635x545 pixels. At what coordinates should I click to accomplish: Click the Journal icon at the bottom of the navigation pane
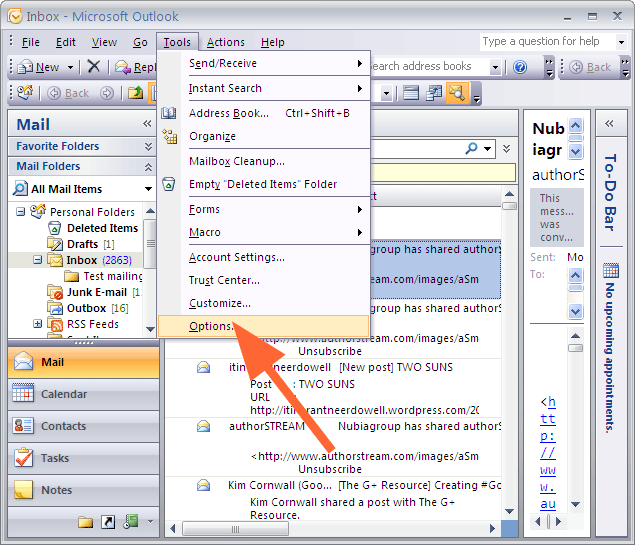tap(130, 522)
